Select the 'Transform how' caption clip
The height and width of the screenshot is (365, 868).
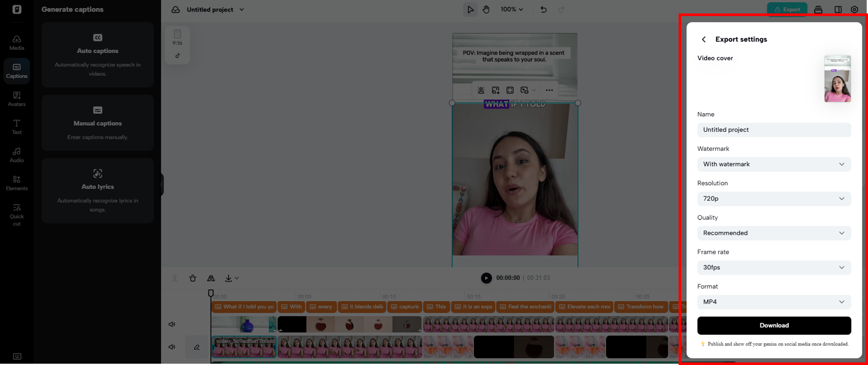click(640, 306)
